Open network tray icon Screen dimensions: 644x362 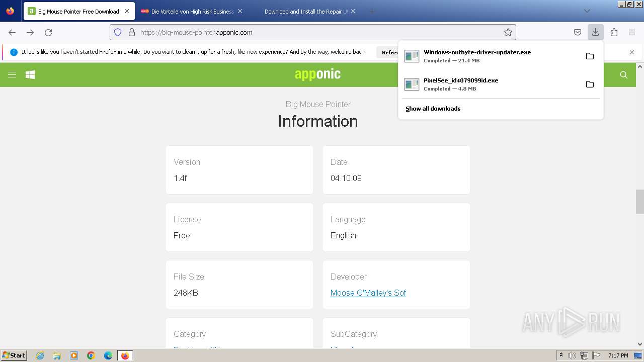[584, 355]
